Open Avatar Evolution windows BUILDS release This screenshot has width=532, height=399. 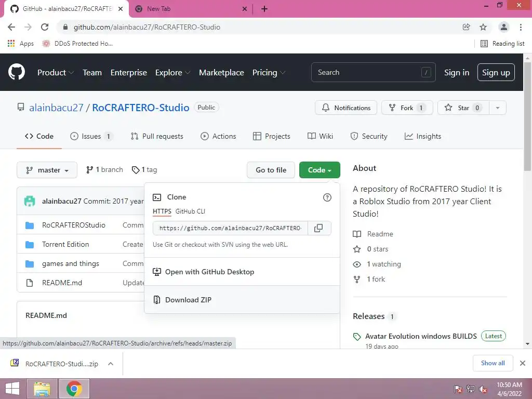pyautogui.click(x=421, y=336)
